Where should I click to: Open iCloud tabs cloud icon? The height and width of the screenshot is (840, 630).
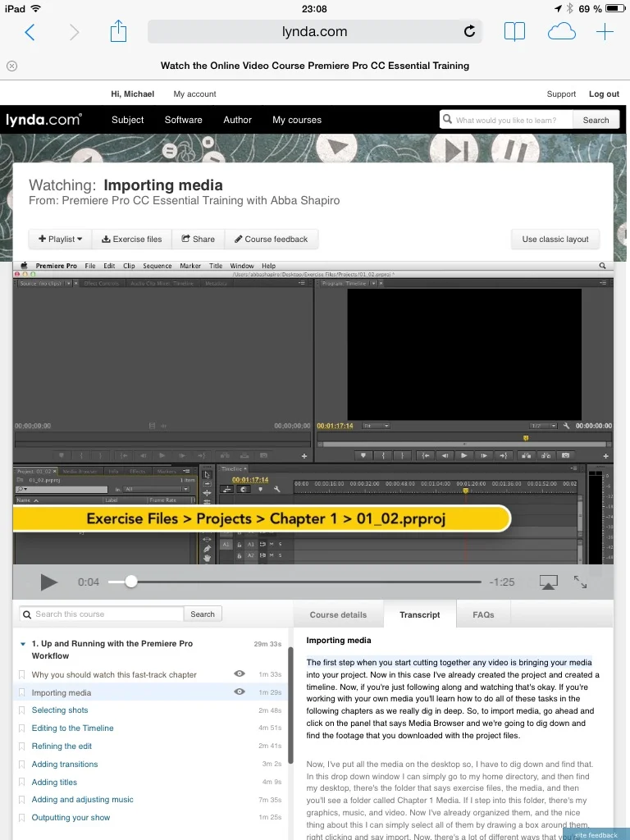click(561, 32)
